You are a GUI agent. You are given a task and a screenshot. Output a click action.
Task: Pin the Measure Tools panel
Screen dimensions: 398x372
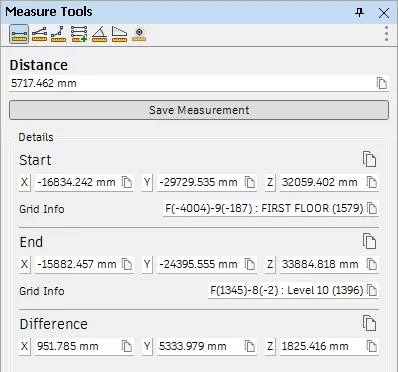(x=359, y=13)
